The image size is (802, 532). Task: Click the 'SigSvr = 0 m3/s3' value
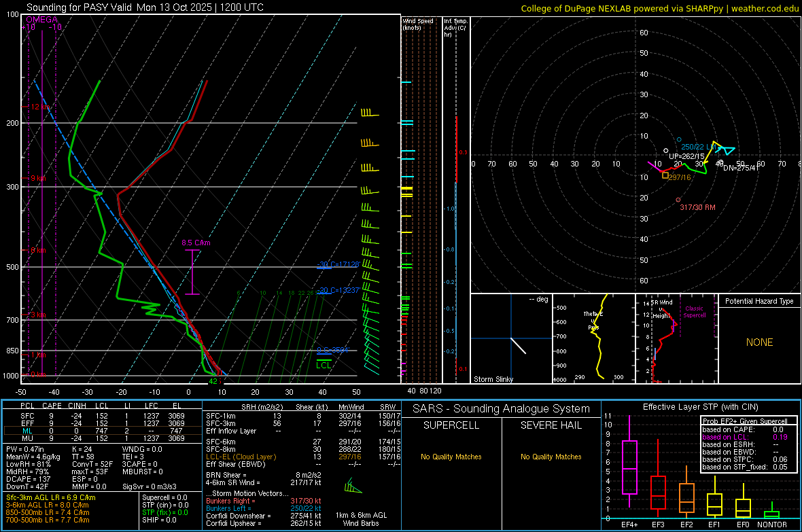(x=150, y=486)
